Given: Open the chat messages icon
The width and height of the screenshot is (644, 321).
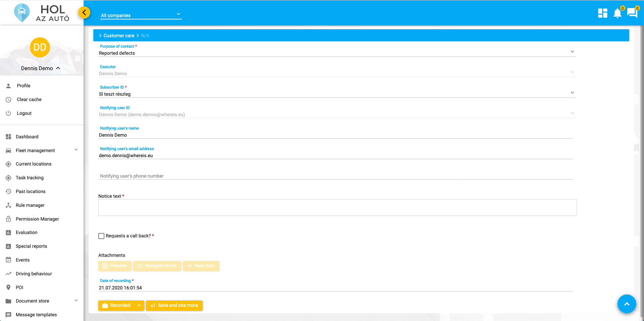Looking at the screenshot, I should tap(632, 13).
